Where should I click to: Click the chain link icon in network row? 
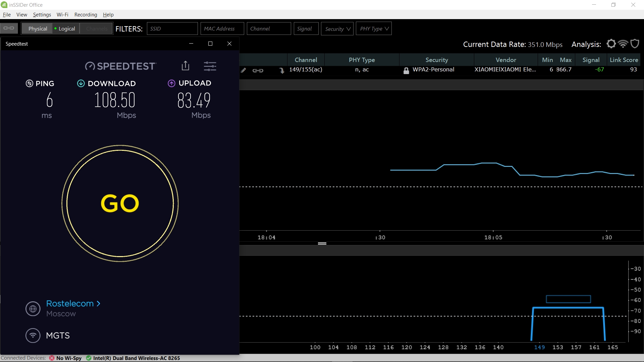pos(258,70)
